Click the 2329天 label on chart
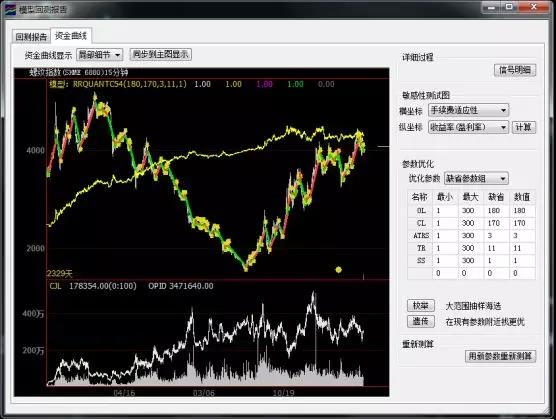Viewport: 556px width, 420px height. pyautogui.click(x=60, y=273)
